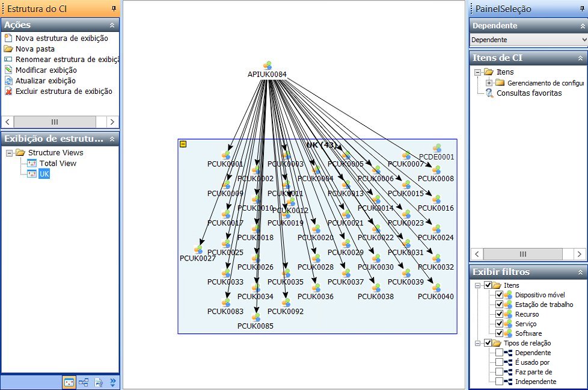Select the PCUK0024 node icon
588x390 pixels.
tap(436, 229)
